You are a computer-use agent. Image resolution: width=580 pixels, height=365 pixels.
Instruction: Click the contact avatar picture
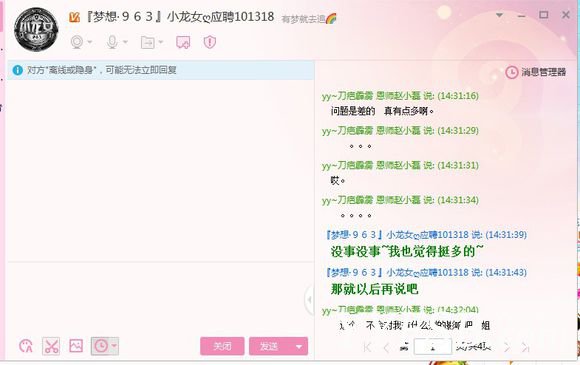(x=36, y=29)
